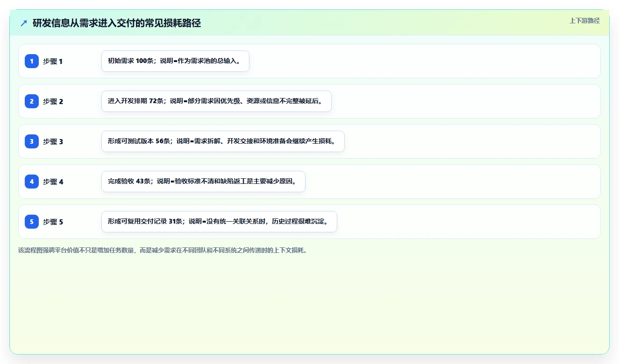The image size is (619, 364).
Task: Click the step number 3 badge
Action: pos(32,141)
